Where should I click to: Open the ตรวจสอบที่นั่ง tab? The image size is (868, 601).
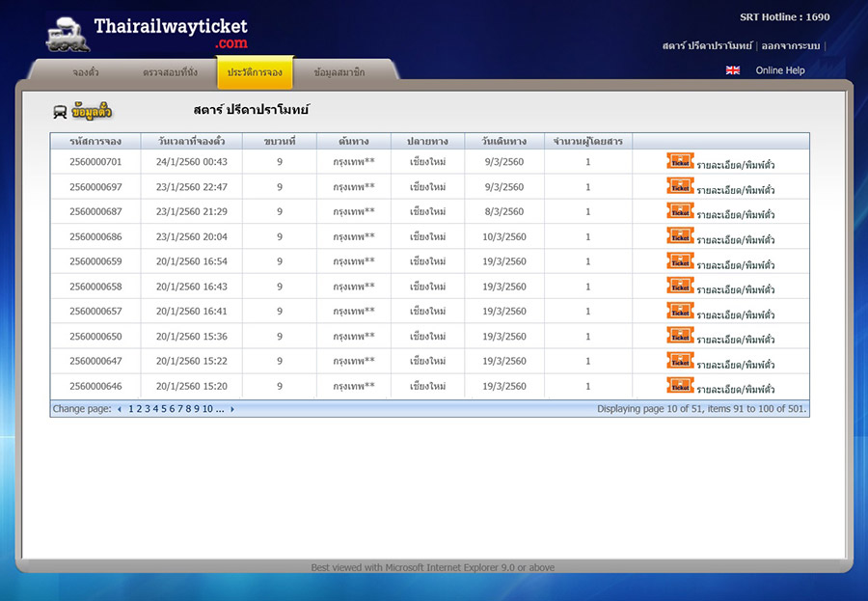(170, 72)
